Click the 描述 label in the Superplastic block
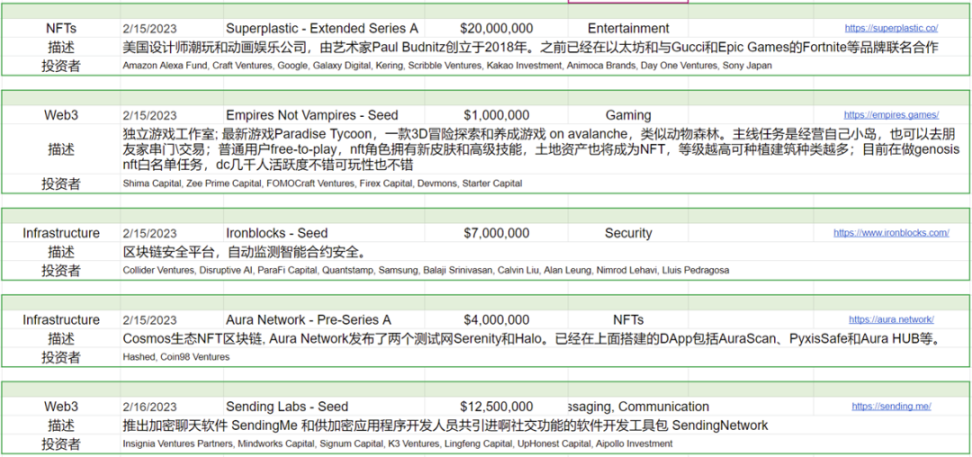The image size is (972, 457). (61, 47)
